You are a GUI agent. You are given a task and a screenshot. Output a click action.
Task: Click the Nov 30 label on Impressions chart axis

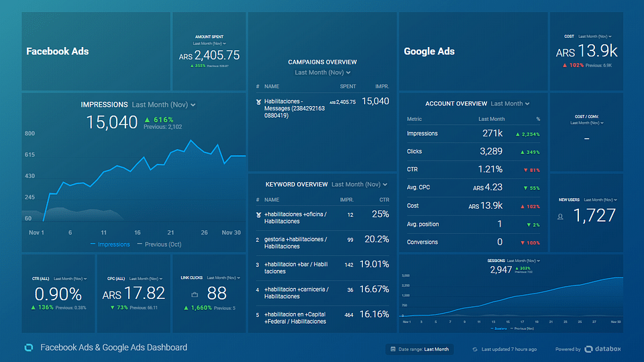231,233
